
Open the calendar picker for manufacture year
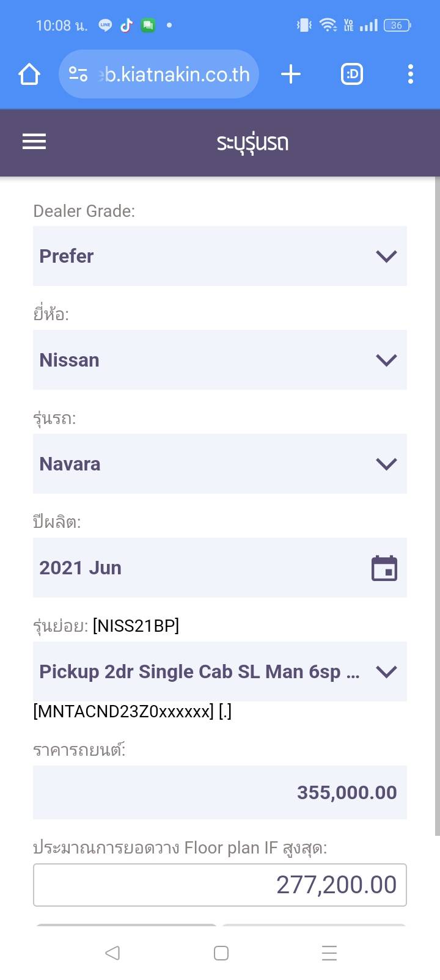click(x=384, y=568)
